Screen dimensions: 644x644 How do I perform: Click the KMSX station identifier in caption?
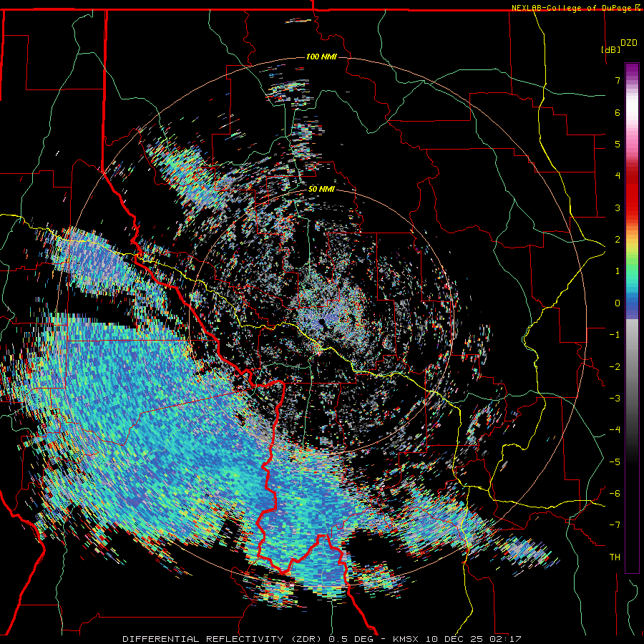pos(407,639)
